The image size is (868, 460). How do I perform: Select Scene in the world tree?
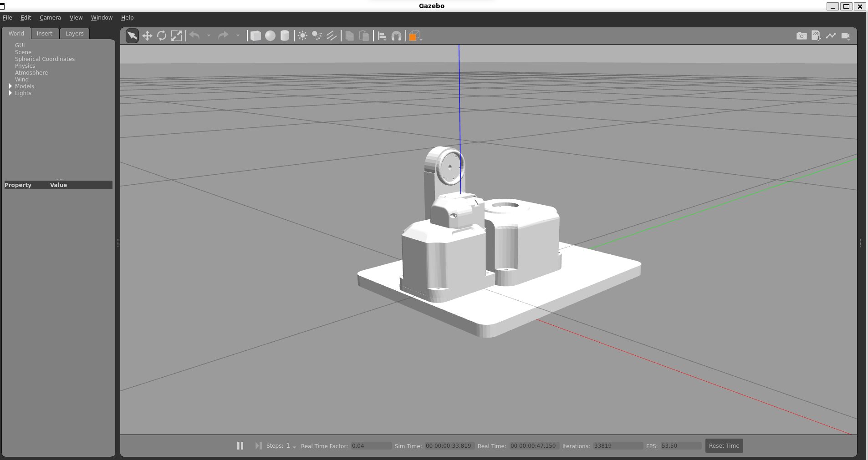[x=23, y=52]
